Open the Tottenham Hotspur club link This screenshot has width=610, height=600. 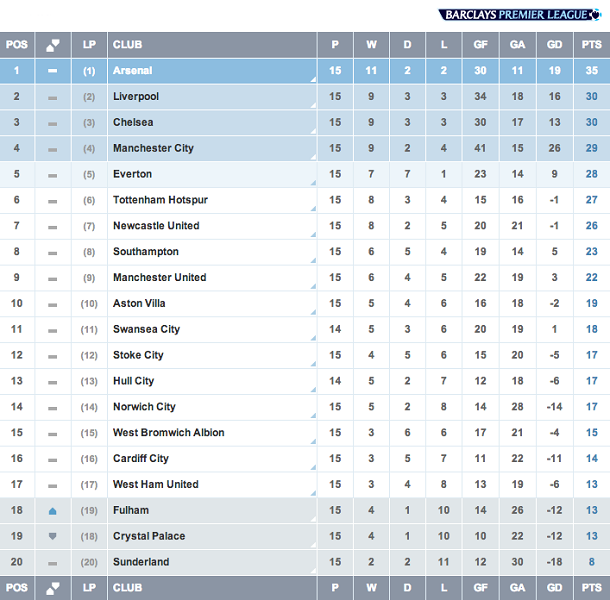[x=160, y=200]
